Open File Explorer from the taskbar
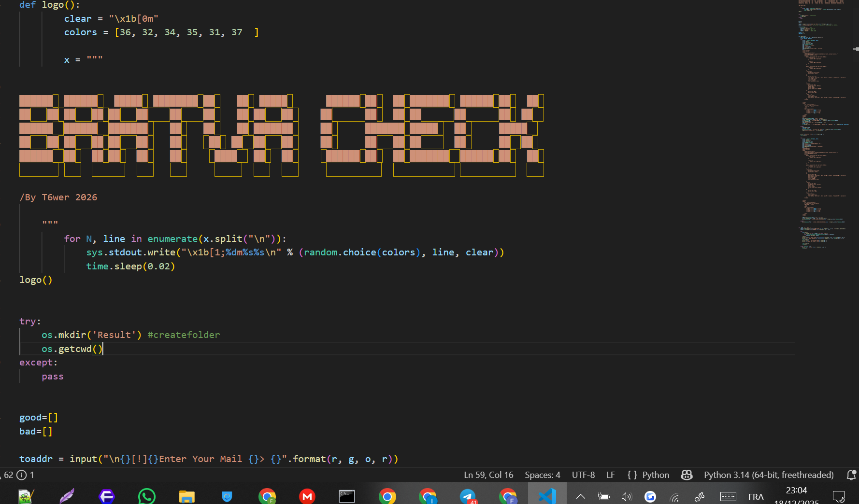 (186, 496)
